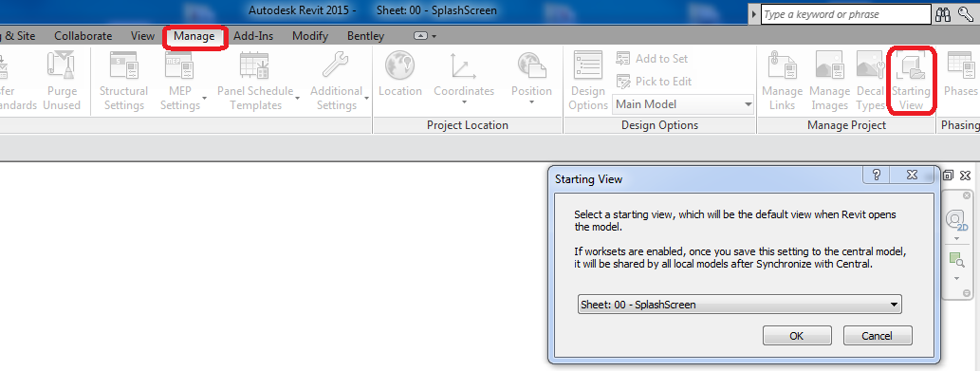Image resolution: width=980 pixels, height=371 pixels.
Task: Select Pick to Edit
Action: pyautogui.click(x=654, y=82)
